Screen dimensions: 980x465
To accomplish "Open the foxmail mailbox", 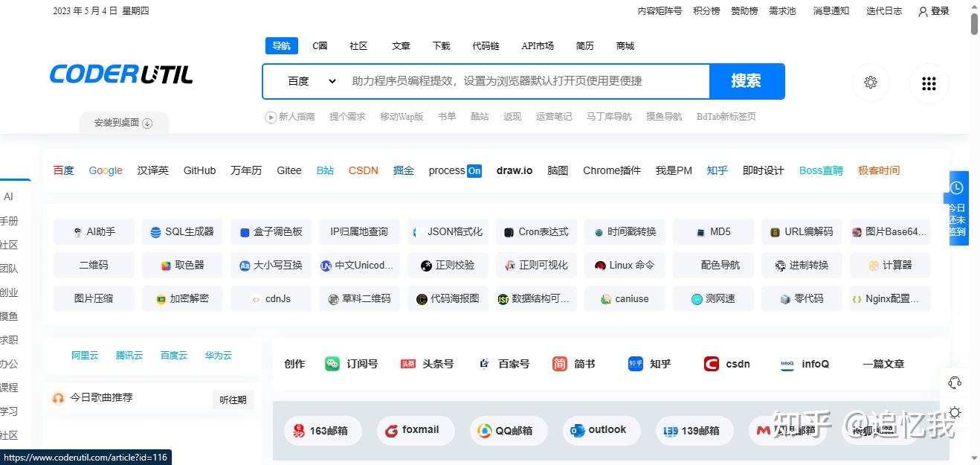I will (x=415, y=430).
